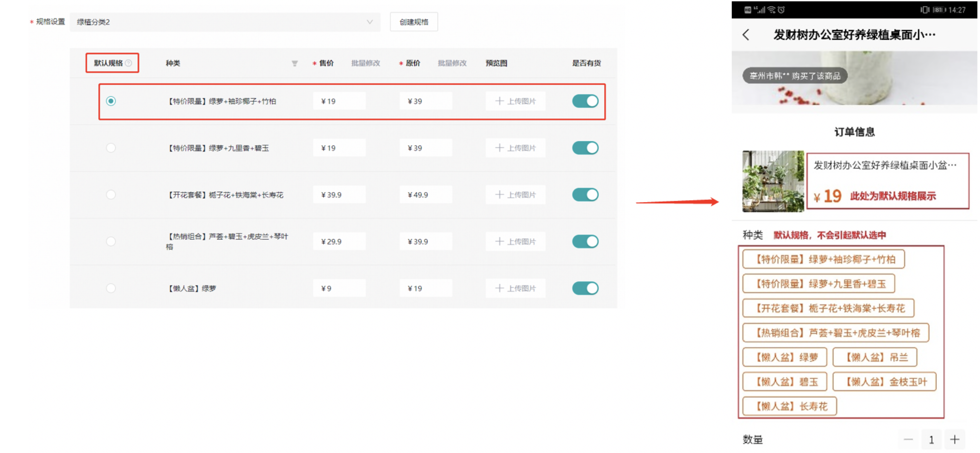Viewport: 980px width, 453px height.
Task: Click the 创建规格 button
Action: point(413,22)
